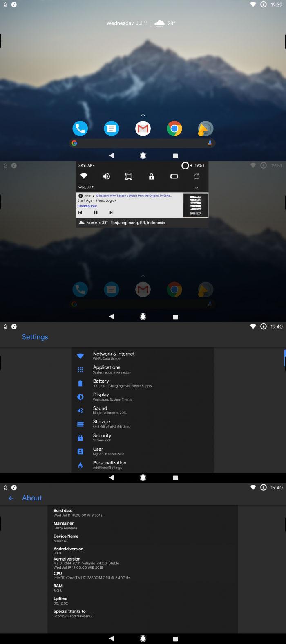This screenshot has height=644, width=286.
Task: Open the 13 Reasons Why album title
Action: pos(134,196)
